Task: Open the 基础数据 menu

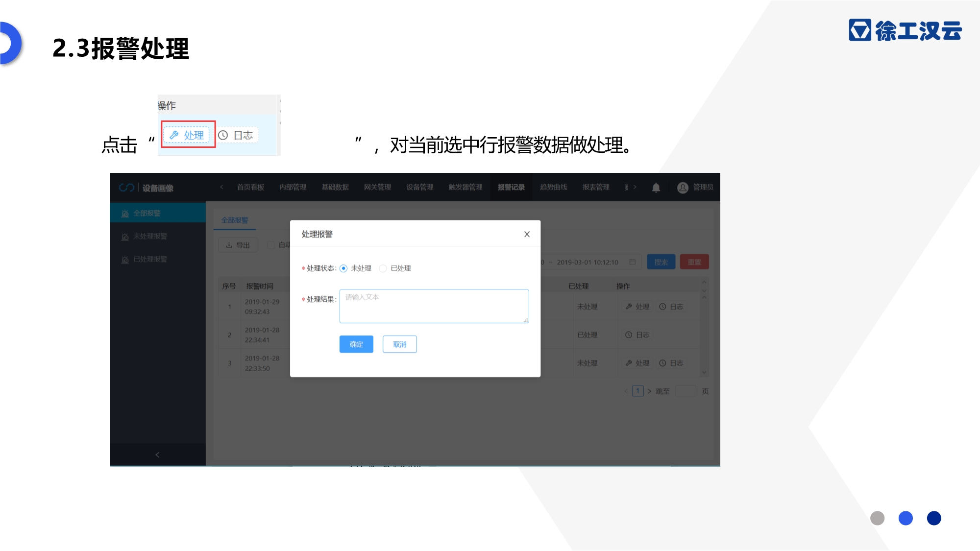Action: click(x=335, y=187)
